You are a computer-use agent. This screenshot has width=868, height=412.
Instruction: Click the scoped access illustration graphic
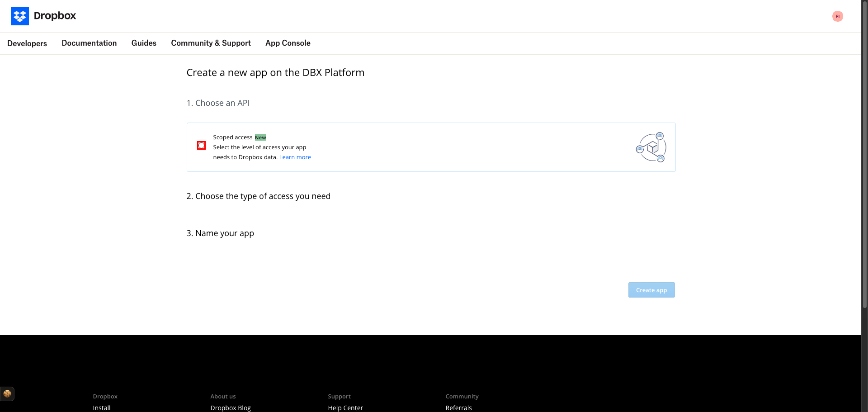click(651, 147)
